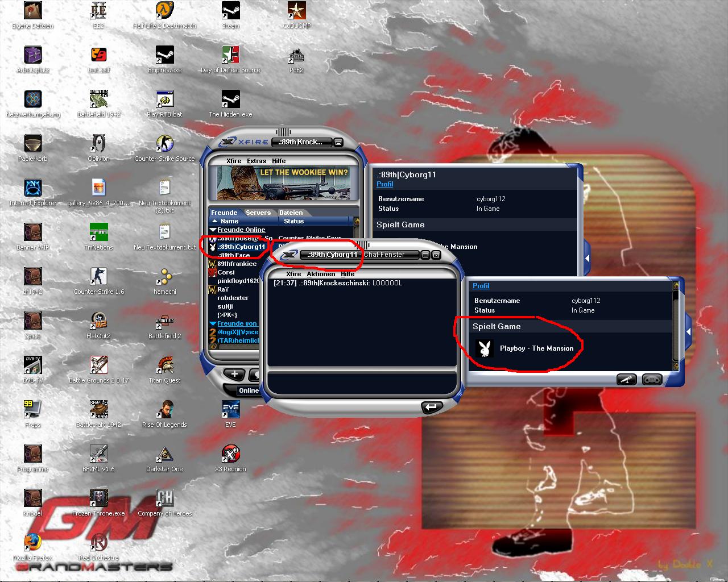728x582 pixels.
Task: Launch the FlatOut2 desktop shortcut
Action: [98, 326]
